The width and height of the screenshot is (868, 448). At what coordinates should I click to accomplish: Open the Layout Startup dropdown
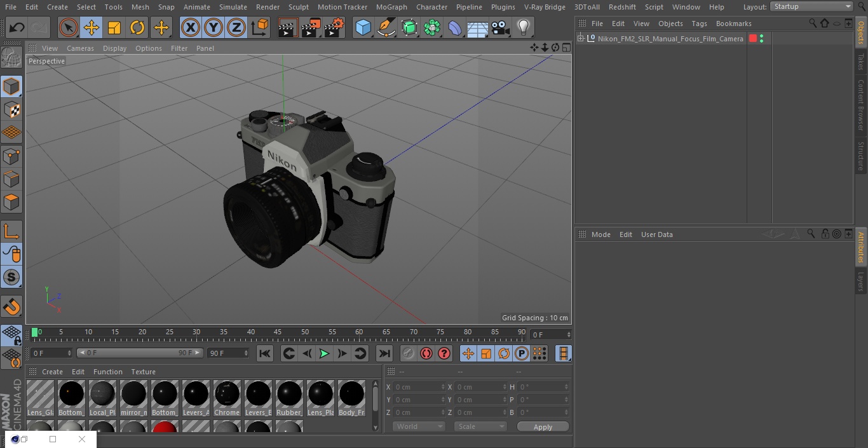(811, 6)
